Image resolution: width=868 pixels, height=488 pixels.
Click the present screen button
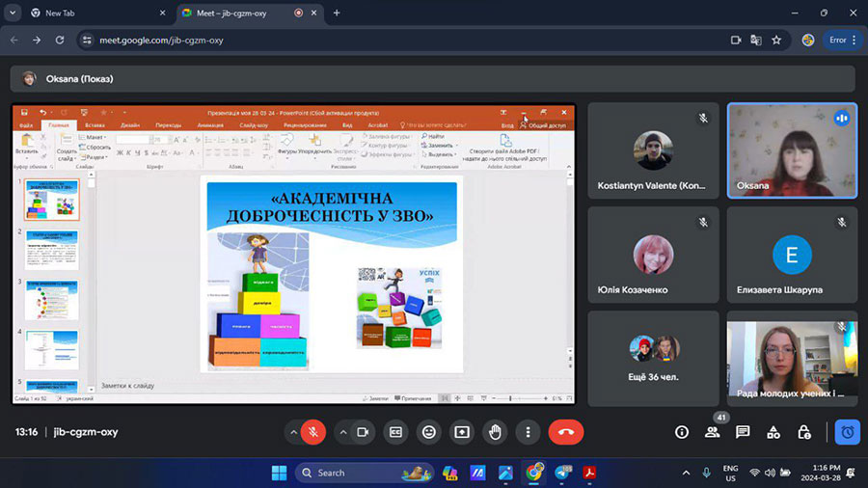462,432
